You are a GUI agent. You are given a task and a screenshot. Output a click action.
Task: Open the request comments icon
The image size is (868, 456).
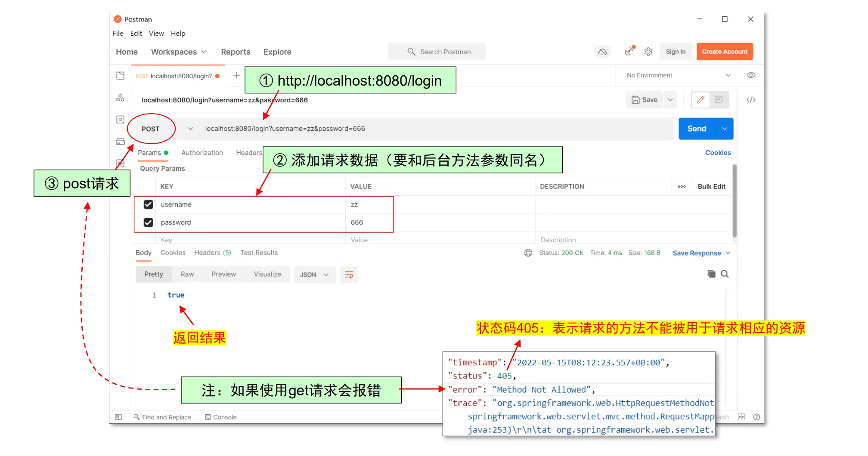pyautogui.click(x=719, y=100)
